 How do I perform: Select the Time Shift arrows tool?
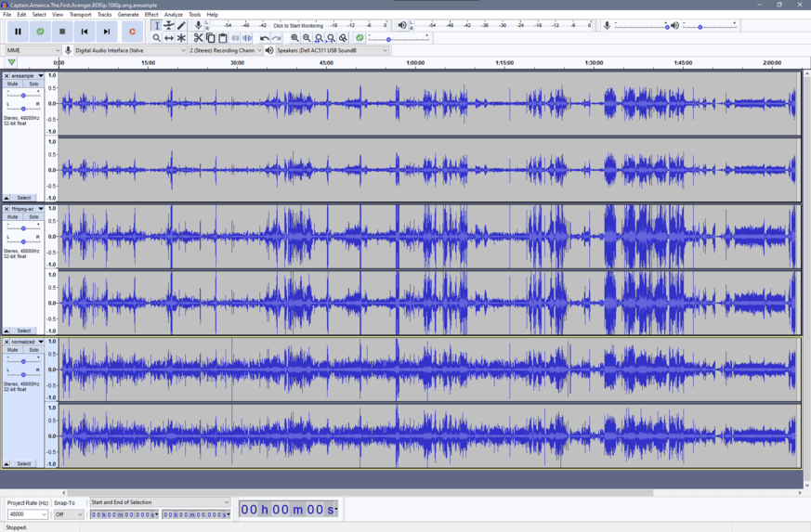[x=169, y=38]
